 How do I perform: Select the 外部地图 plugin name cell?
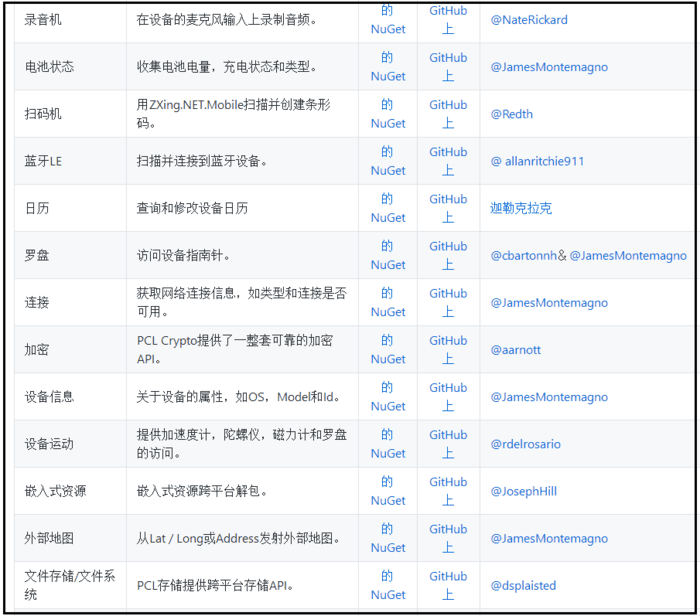(70, 538)
